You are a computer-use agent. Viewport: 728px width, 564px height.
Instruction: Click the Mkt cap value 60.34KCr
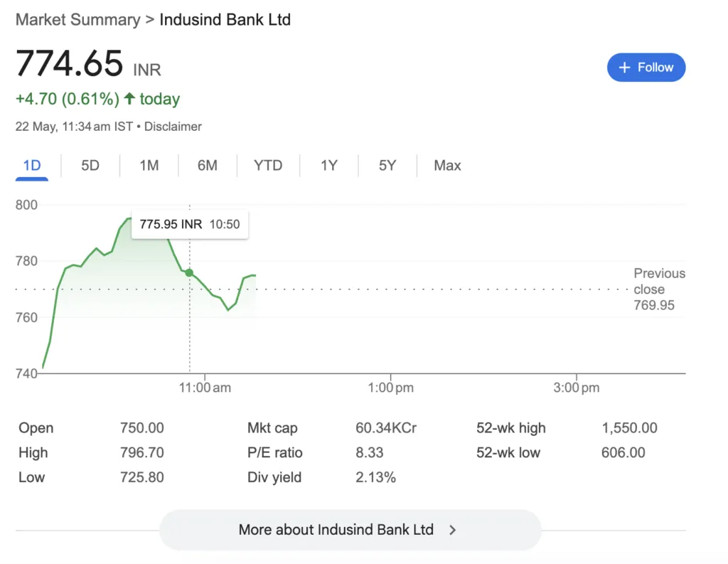click(386, 428)
